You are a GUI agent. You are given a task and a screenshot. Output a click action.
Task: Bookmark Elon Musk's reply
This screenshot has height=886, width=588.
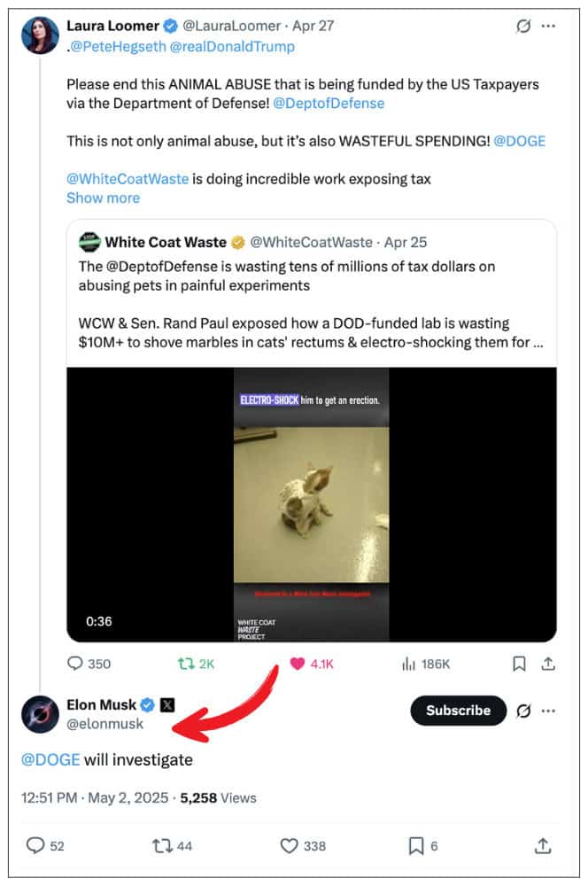(x=415, y=846)
